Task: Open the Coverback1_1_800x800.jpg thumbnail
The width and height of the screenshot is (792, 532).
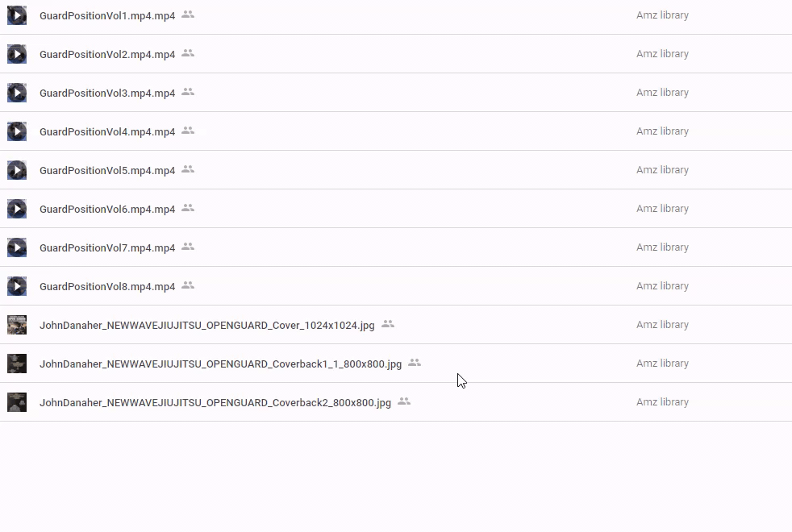Action: 17,364
